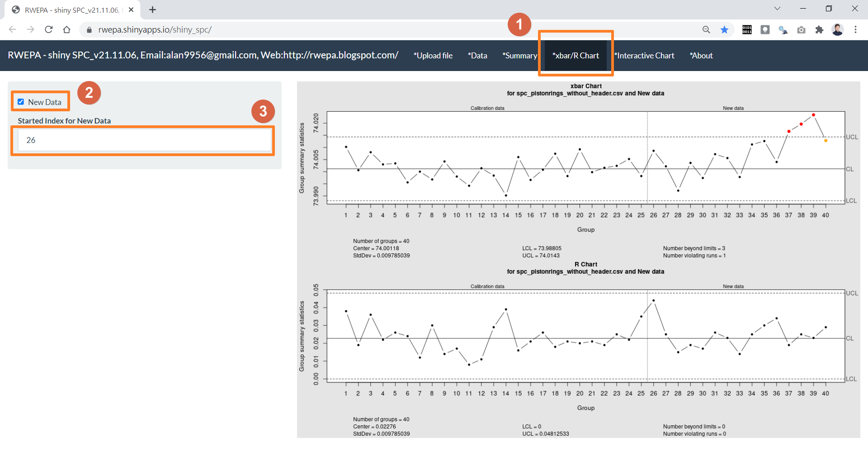Screen dimensions: 868x466
Task: Open the Chrome profile avatar
Action: (837, 30)
